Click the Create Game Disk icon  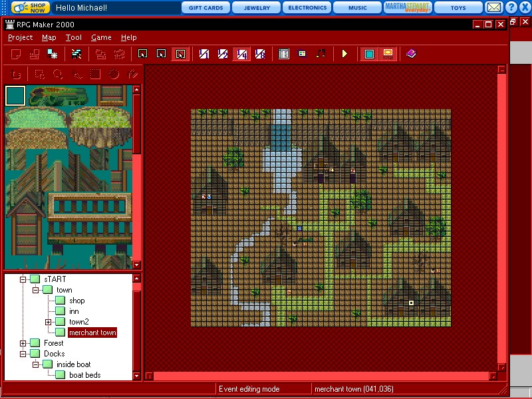(x=76, y=54)
